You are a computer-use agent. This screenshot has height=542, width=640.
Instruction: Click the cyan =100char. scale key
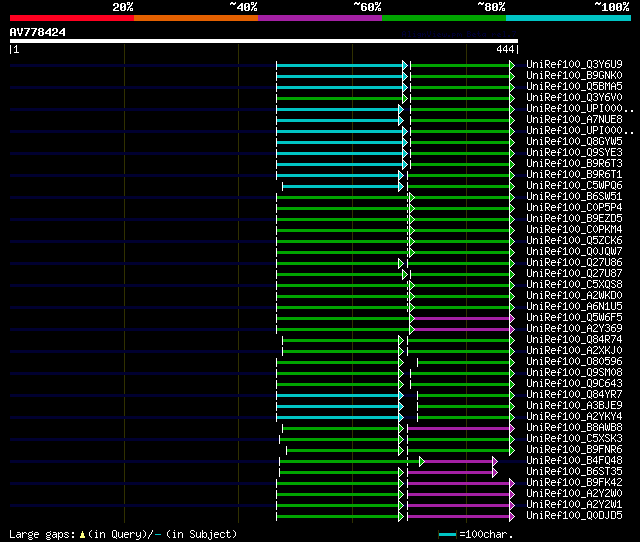point(447,534)
